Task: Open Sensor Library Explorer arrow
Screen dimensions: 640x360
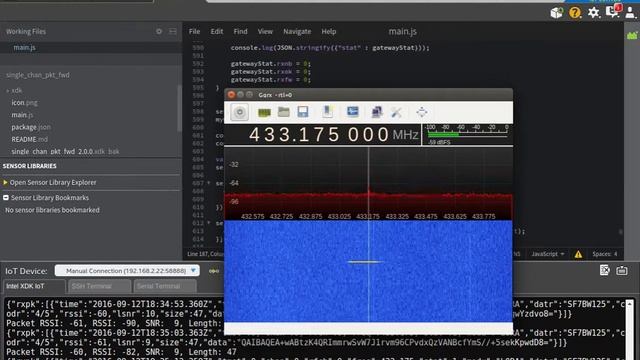Action: (x=5, y=182)
